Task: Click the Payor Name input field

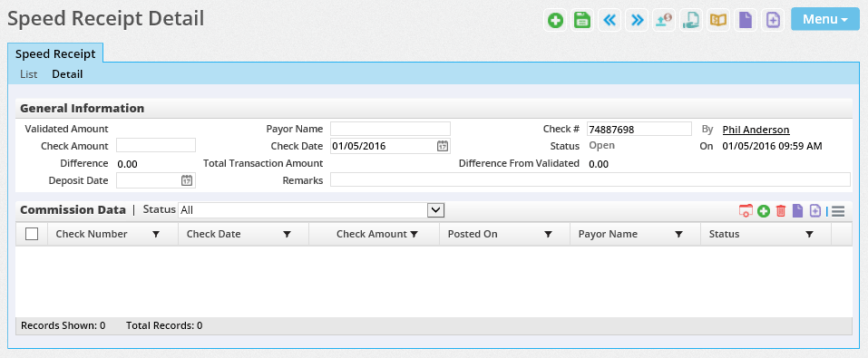Action: [390, 129]
